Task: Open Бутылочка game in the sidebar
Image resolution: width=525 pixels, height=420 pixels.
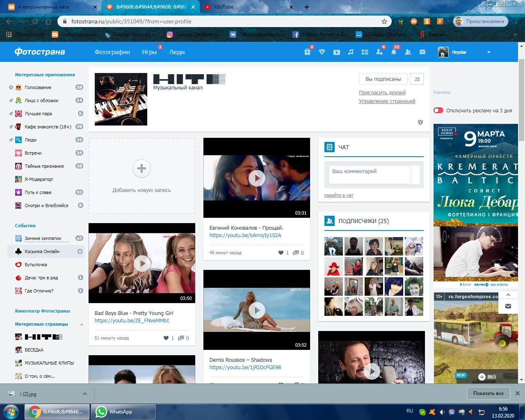Action: (36, 265)
